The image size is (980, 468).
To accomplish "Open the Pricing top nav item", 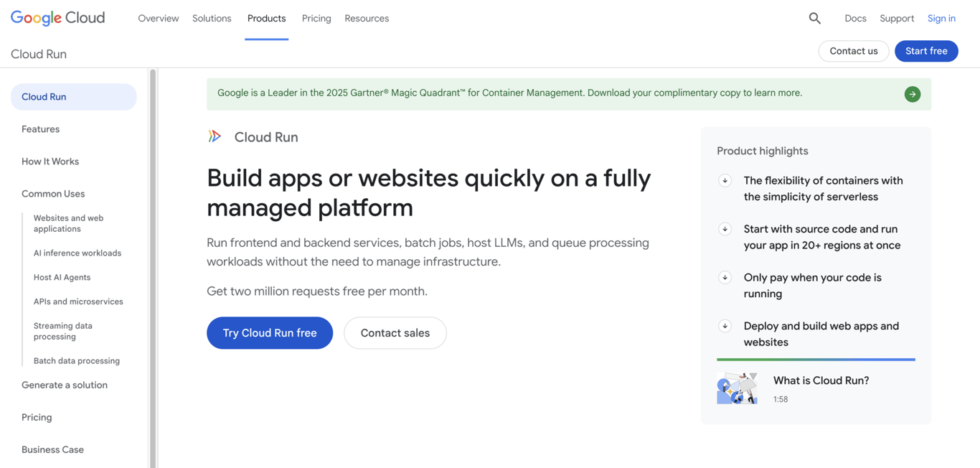I will point(316,19).
